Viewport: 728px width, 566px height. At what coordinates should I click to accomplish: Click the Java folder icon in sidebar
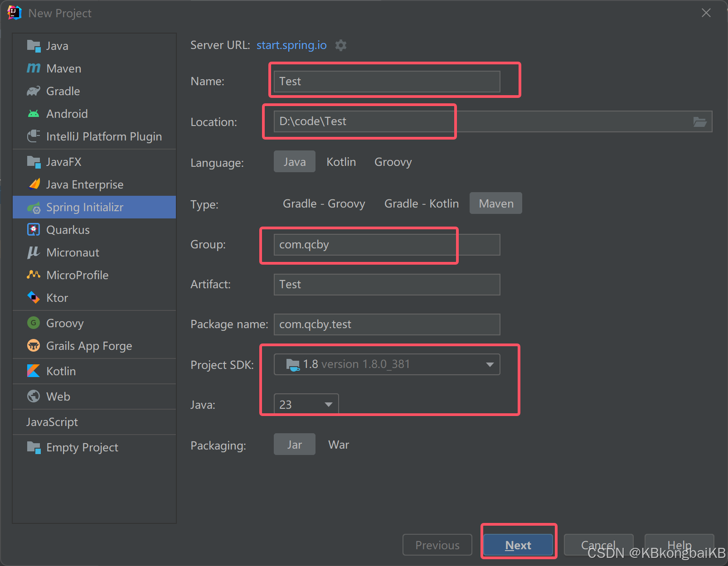point(34,46)
